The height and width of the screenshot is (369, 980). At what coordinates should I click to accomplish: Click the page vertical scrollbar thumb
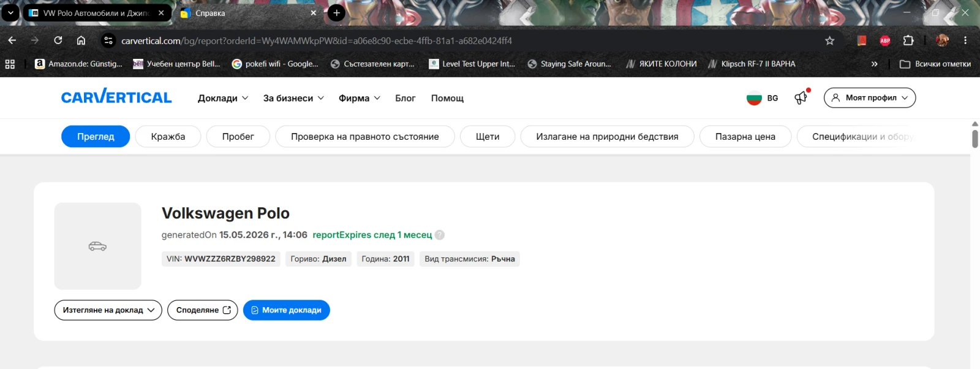click(x=974, y=139)
